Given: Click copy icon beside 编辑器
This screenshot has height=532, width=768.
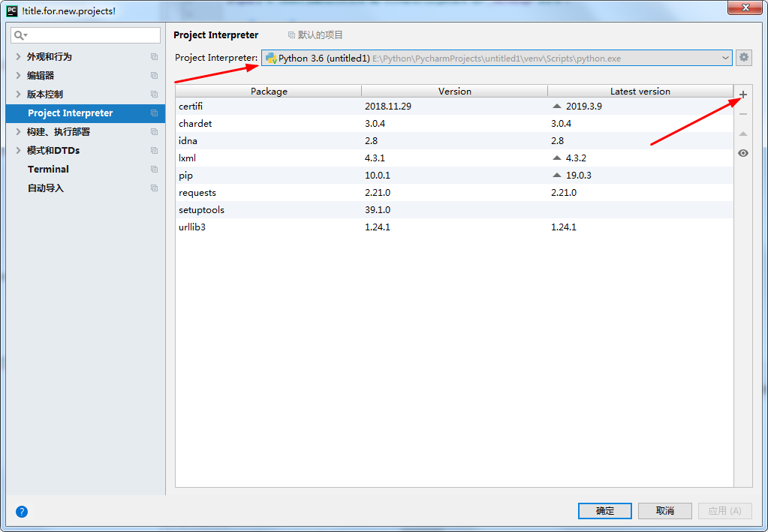Looking at the screenshot, I should [155, 75].
